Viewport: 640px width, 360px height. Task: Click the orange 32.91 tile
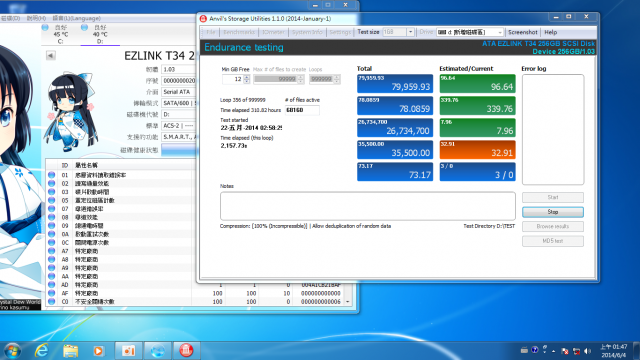pyautogui.click(x=477, y=150)
